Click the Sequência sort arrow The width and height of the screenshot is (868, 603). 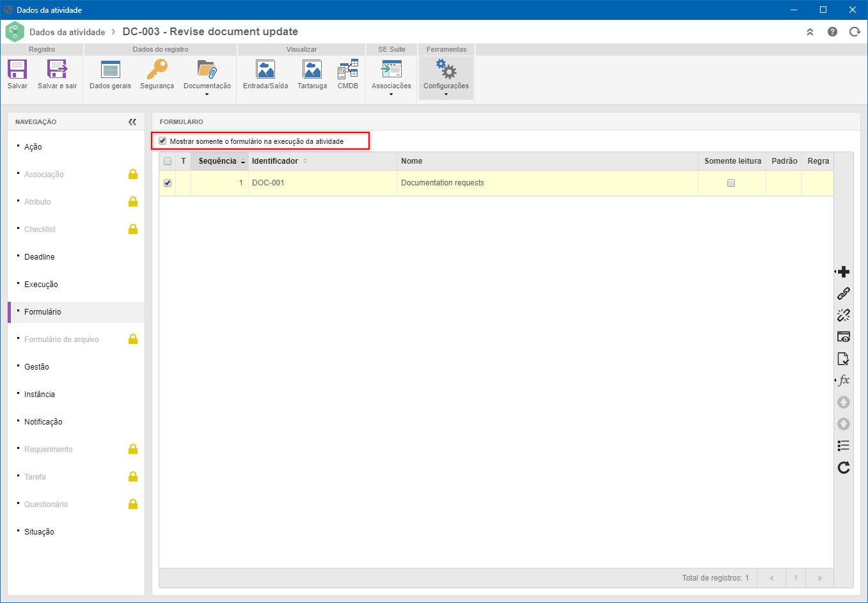click(243, 162)
